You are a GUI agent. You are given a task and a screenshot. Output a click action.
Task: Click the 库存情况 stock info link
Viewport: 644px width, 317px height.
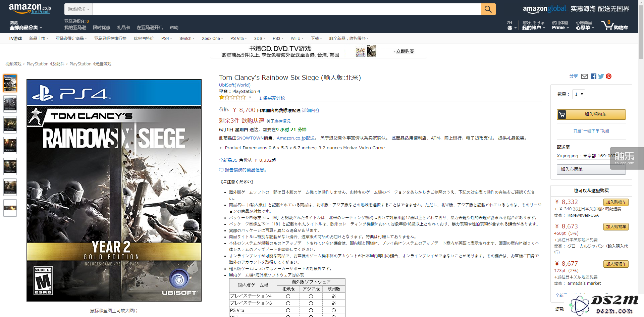(x=282, y=121)
